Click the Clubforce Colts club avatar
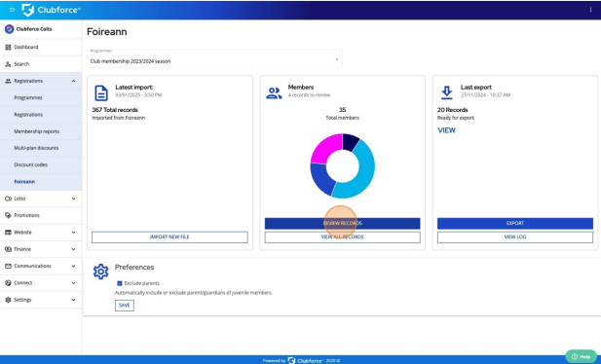 [x=9, y=29]
